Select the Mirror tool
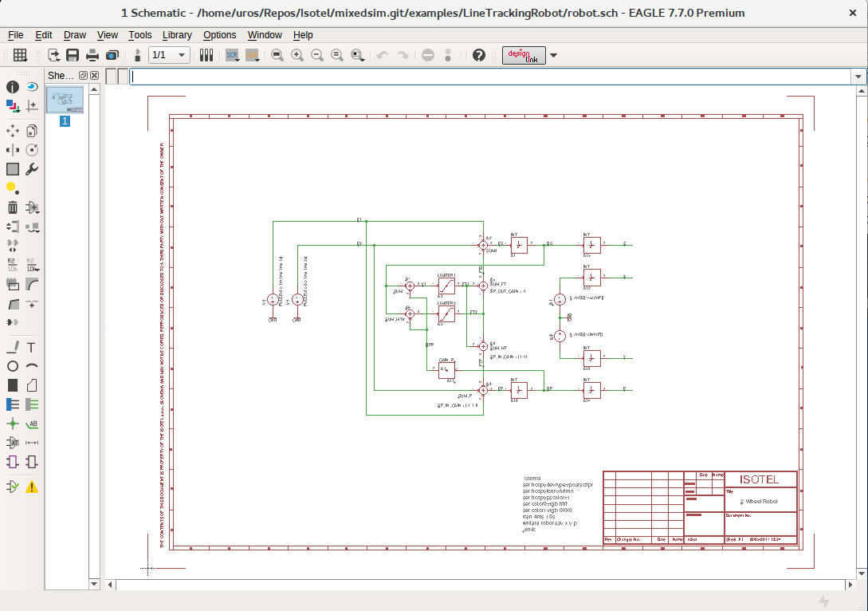The image size is (868, 611). pos(13,150)
